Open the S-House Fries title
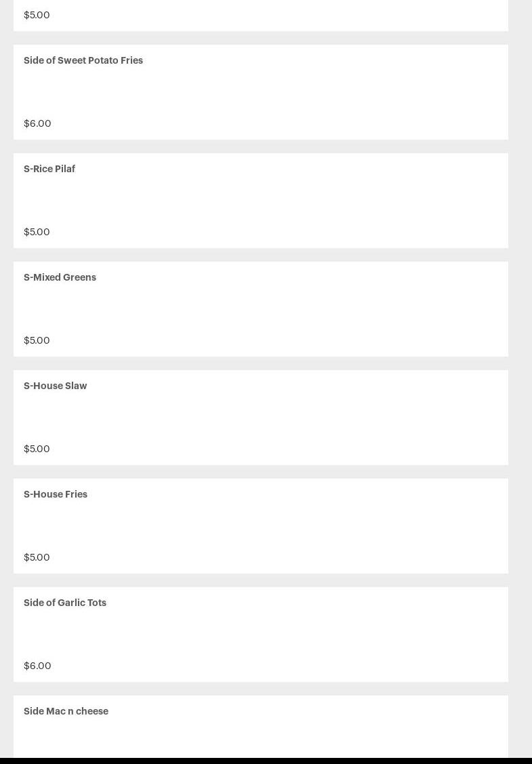This screenshot has height=764, width=532. coord(55,494)
